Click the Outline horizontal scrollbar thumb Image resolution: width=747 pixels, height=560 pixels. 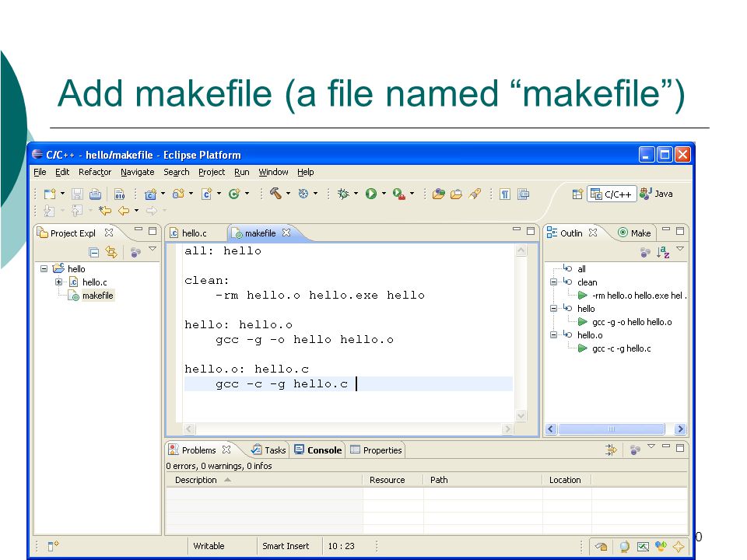pyautogui.click(x=612, y=429)
